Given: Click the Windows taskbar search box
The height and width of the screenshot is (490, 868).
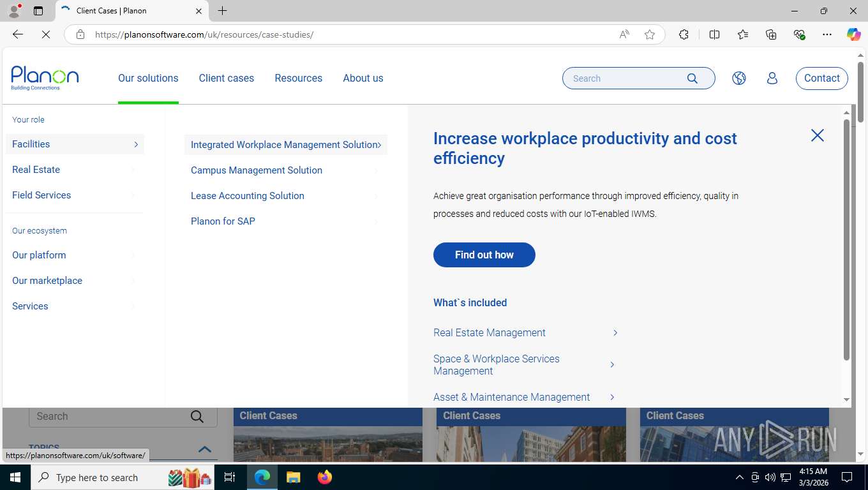Looking at the screenshot, I should [x=122, y=477].
